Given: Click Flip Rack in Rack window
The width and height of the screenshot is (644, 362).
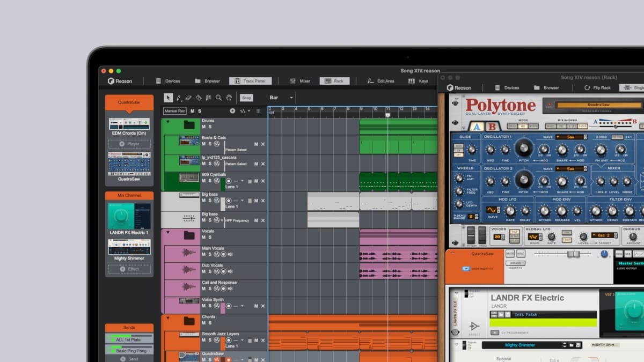Looking at the screenshot, I should [x=597, y=88].
